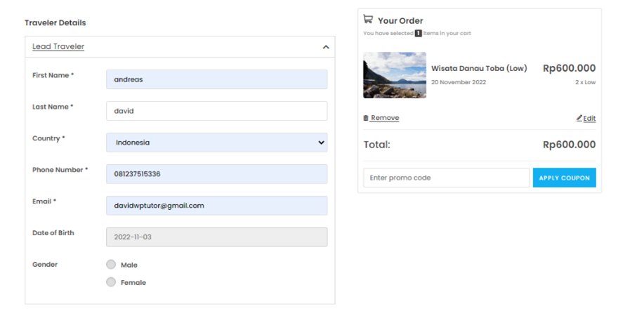Click the cart item count badge
Viewport: 644px width, 311px height.
tap(418, 33)
